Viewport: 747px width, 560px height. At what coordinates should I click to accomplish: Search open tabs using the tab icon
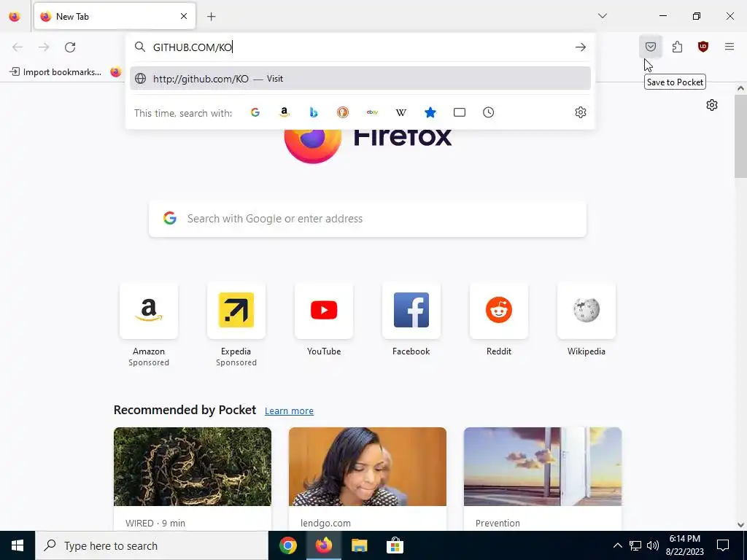point(460,112)
